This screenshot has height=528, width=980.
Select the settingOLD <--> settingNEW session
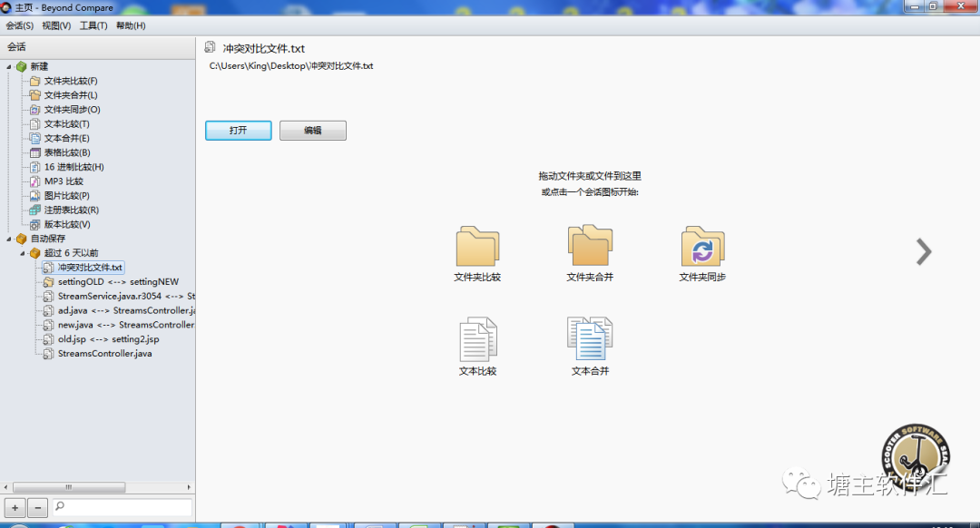pyautogui.click(x=118, y=282)
